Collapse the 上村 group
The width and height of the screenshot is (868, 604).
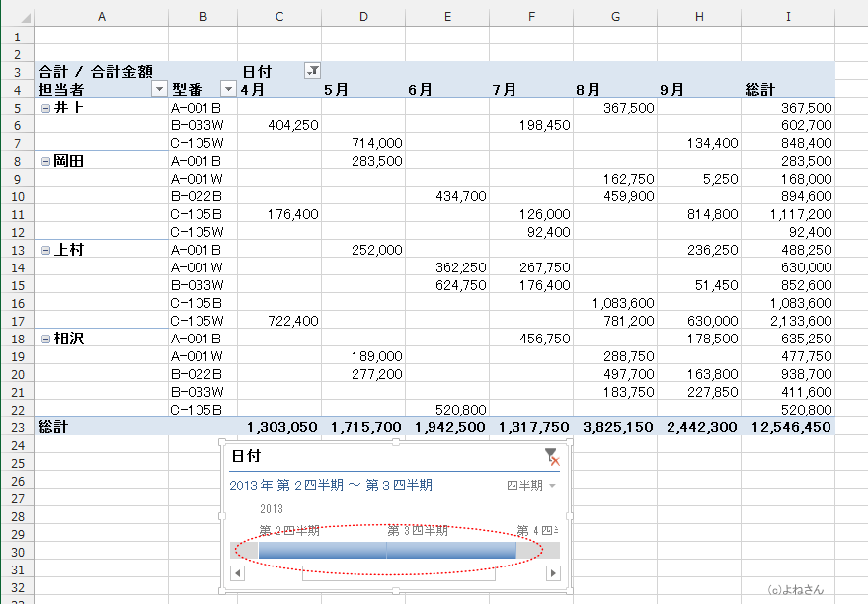coord(45,250)
